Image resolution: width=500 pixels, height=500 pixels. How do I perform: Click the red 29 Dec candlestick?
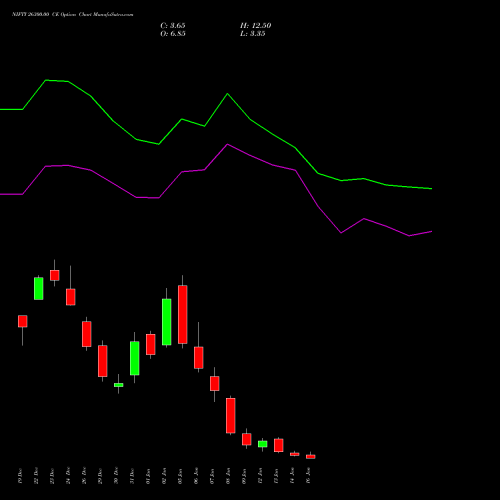pos(103,361)
